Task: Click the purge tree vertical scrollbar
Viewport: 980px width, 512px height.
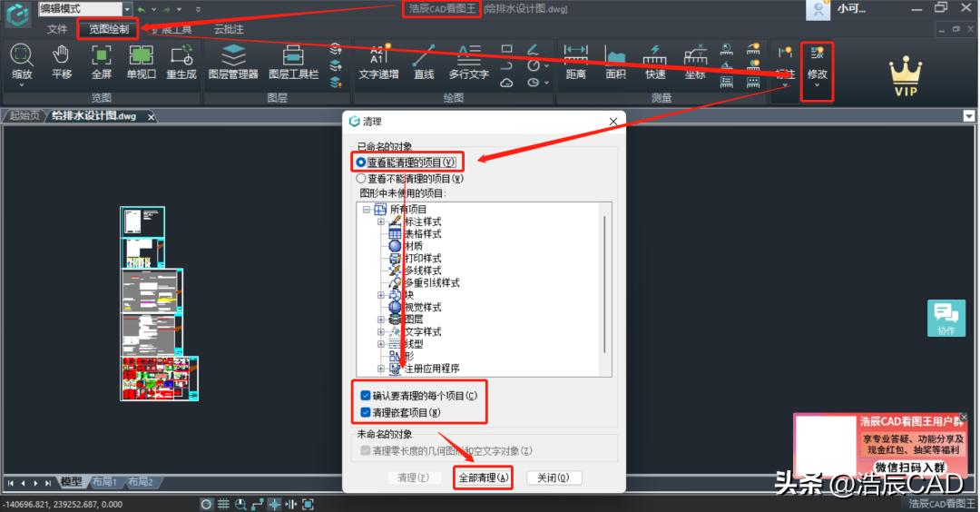Action: [604, 284]
